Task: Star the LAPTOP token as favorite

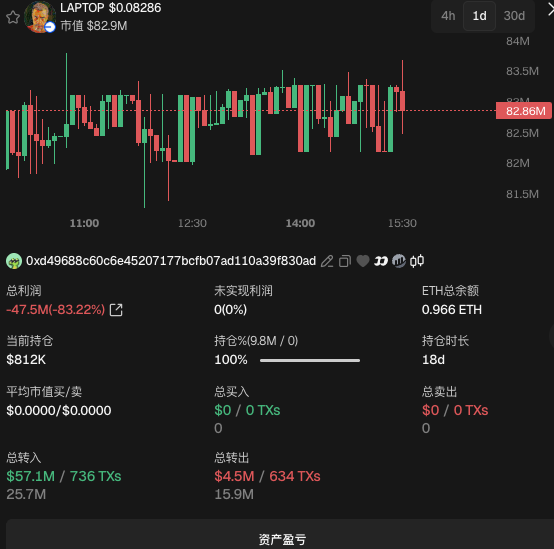Action: pyautogui.click(x=13, y=17)
